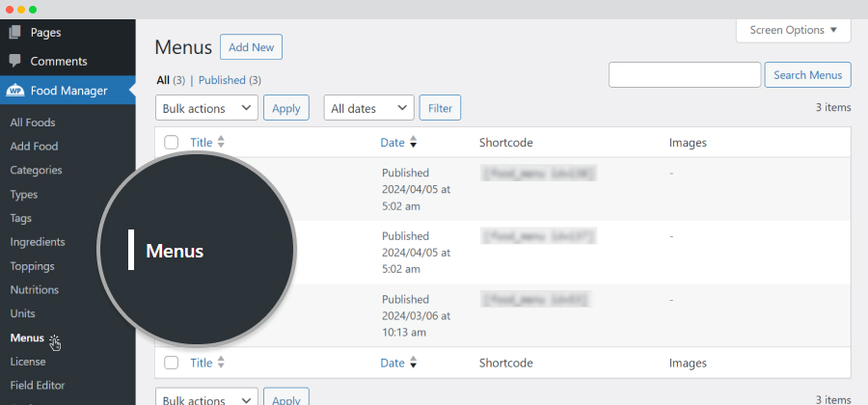Screen dimensions: 868x405
Task: Tick the select-all checkbox in table footer
Action: coord(172,363)
